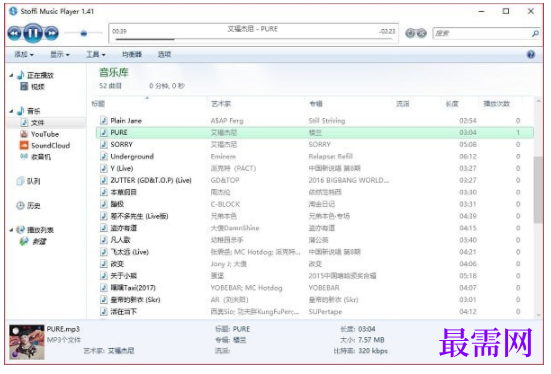The width and height of the screenshot is (551, 374).
Task: Select the track ending with Taxi(2017)
Action: (315, 288)
